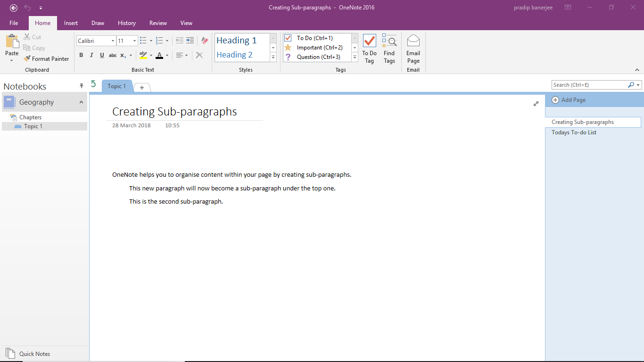
Task: Apply yellow text highlight color
Action: (x=143, y=55)
